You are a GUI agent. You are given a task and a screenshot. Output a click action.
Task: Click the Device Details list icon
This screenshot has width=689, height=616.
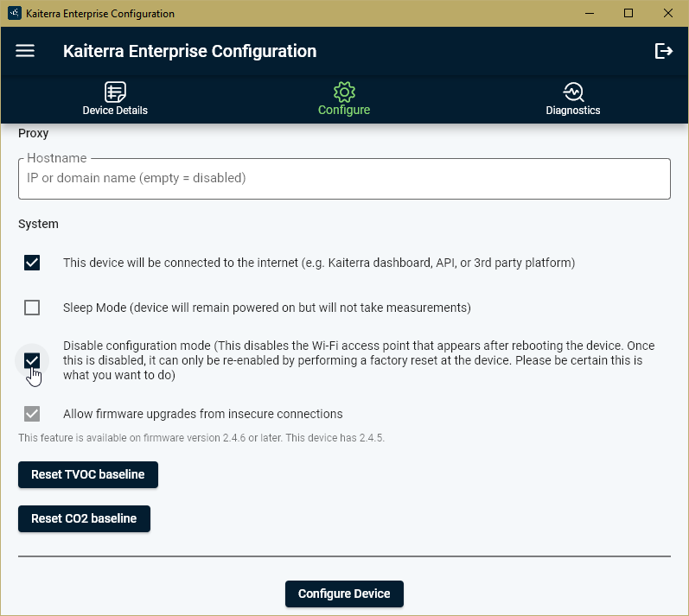tap(115, 92)
